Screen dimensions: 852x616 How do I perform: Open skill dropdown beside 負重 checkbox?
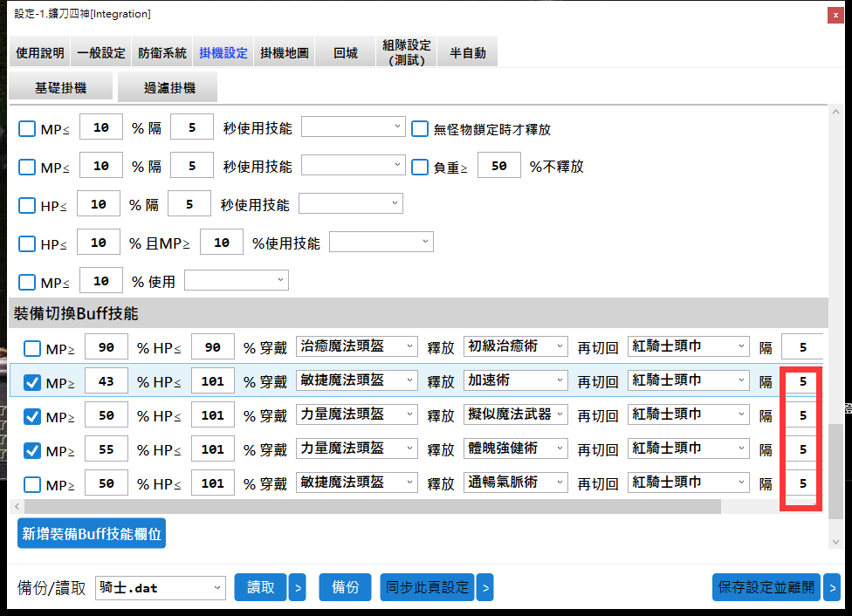(x=354, y=165)
